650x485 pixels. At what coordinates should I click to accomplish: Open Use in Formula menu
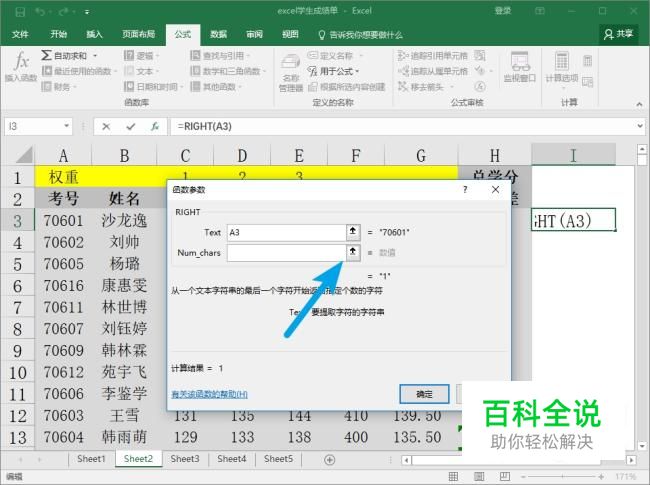coord(333,71)
